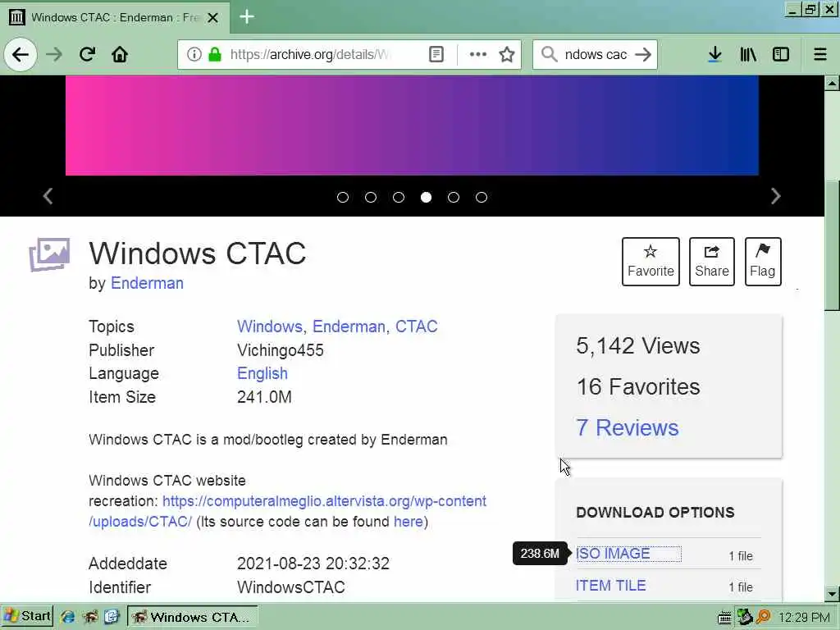Click the search magnifier icon
The height and width of the screenshot is (630, 840).
click(549, 54)
